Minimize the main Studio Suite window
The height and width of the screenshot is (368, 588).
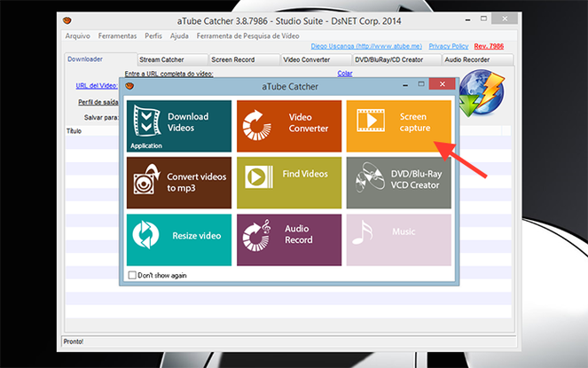click(x=467, y=20)
